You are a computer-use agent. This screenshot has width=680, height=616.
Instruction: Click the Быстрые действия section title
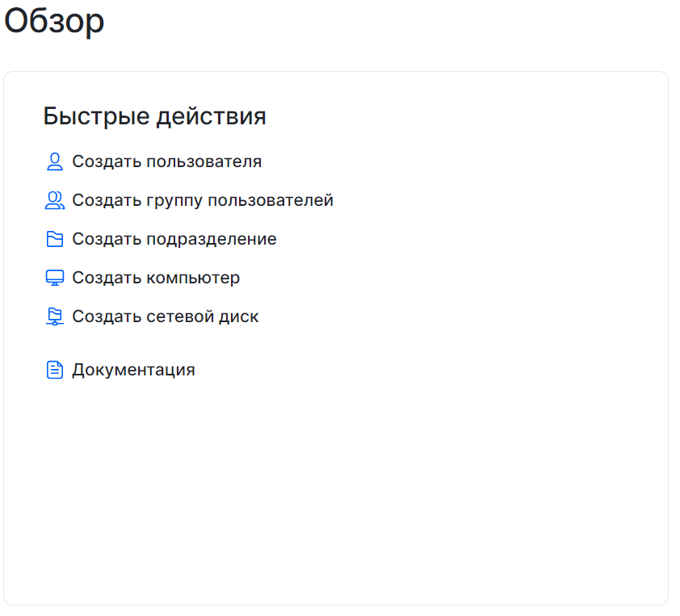tap(153, 115)
